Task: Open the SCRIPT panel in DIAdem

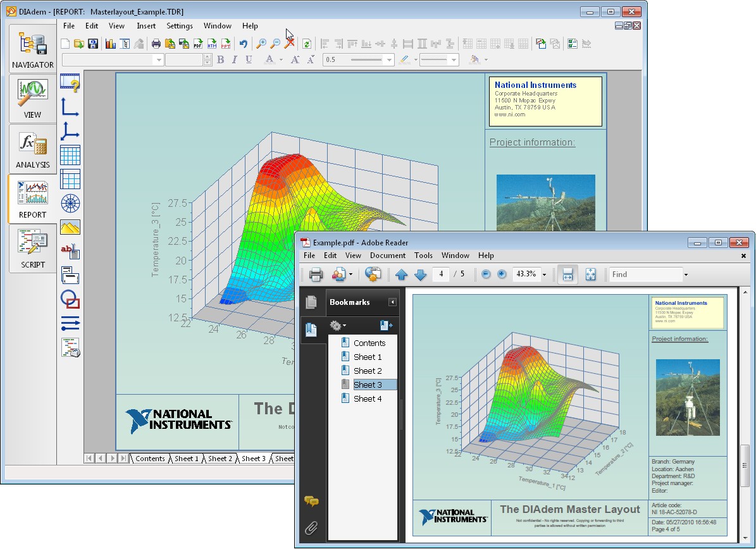Action: point(33,249)
